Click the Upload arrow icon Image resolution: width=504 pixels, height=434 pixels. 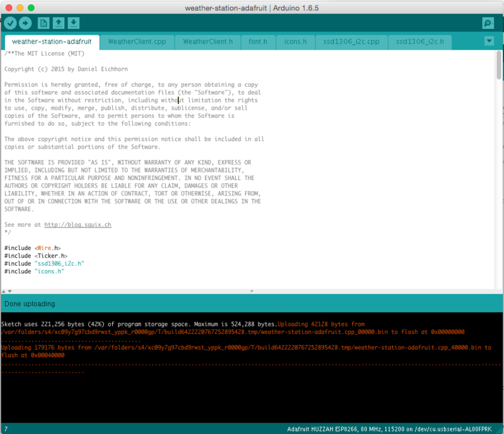[x=25, y=23]
